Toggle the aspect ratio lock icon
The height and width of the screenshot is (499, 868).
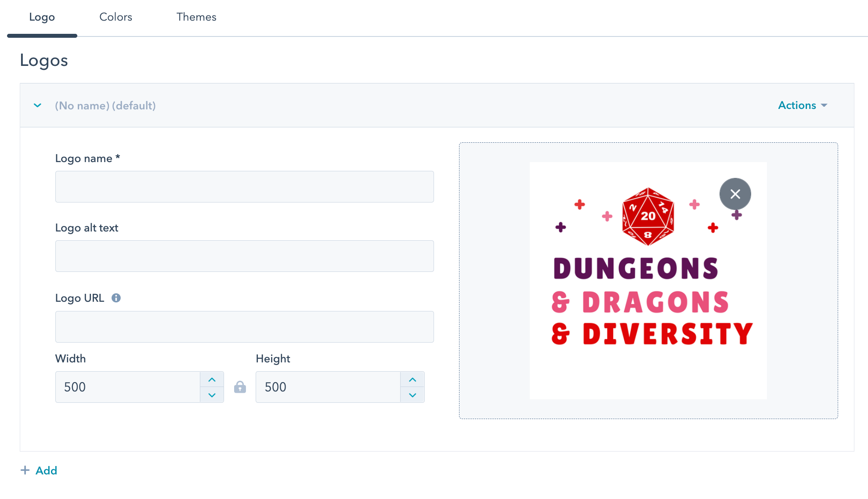pyautogui.click(x=240, y=387)
